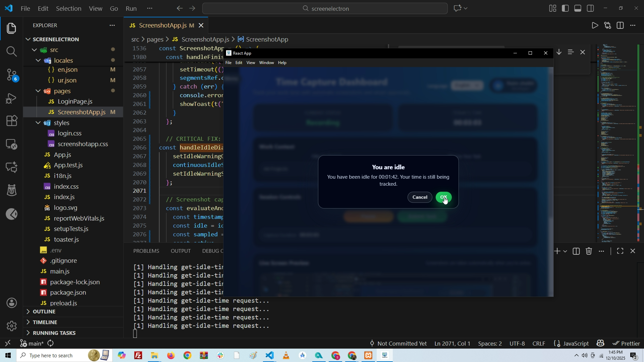This screenshot has width=644, height=362.
Task: Toggle the bottom panel layout button
Action: (578, 8)
